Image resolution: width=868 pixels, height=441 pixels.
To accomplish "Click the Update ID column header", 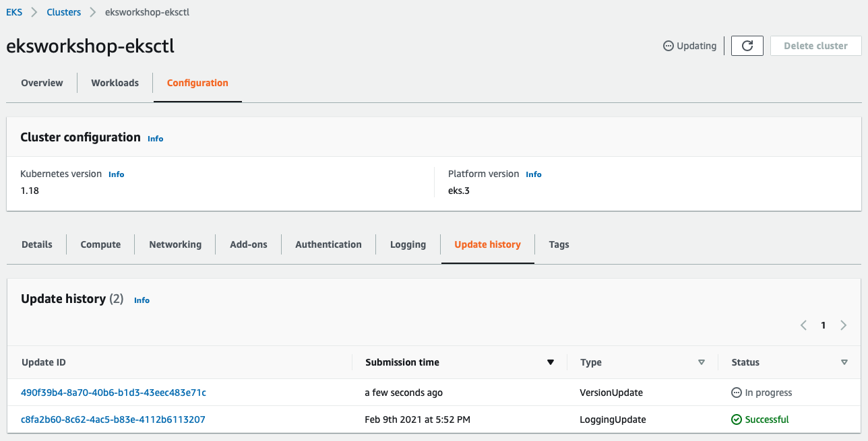I will coord(44,362).
